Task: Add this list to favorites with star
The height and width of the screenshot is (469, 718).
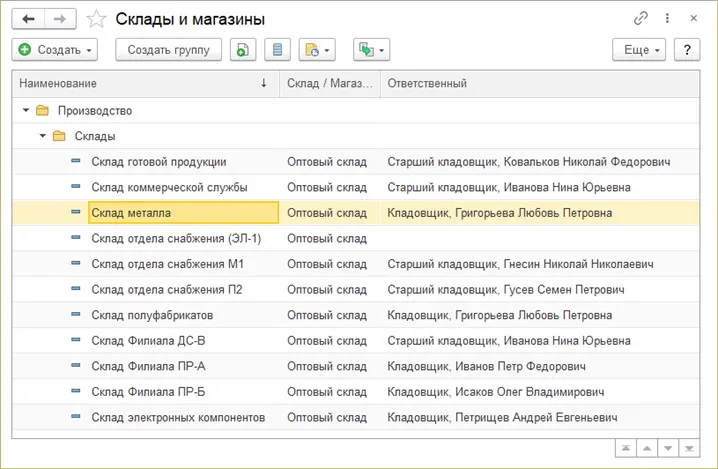Action: pyautogui.click(x=95, y=19)
